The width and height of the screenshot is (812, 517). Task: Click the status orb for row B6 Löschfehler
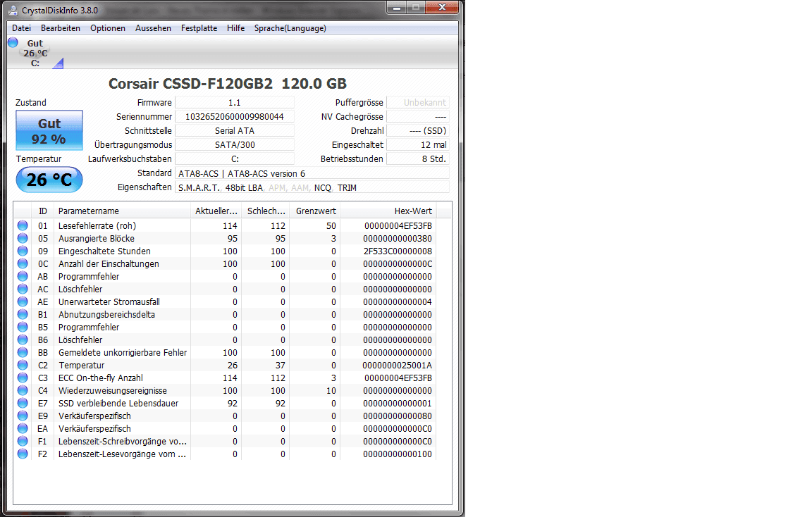(23, 340)
